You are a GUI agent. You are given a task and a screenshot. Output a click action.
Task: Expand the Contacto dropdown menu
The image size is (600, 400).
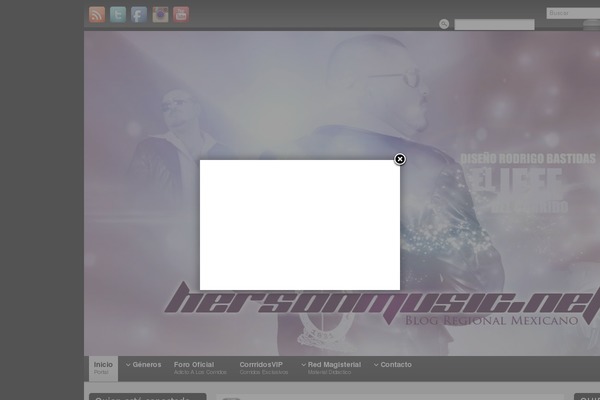pyautogui.click(x=393, y=365)
